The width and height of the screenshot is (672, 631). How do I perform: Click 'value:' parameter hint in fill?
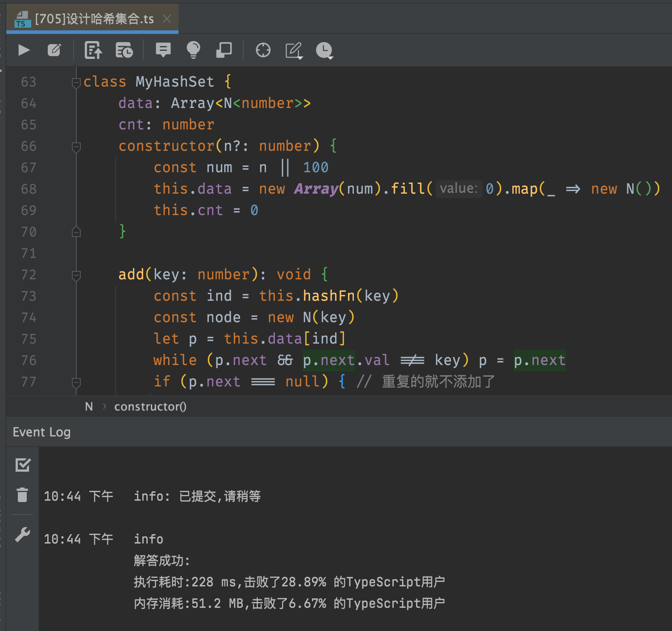point(459,188)
